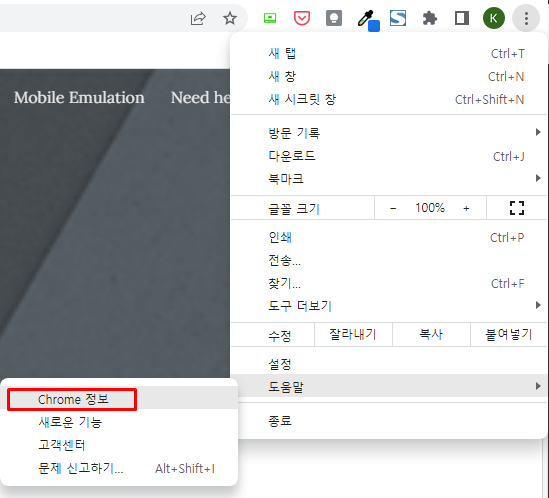The width and height of the screenshot is (549, 498).
Task: Bookmark this page with the star icon
Action: [230, 18]
